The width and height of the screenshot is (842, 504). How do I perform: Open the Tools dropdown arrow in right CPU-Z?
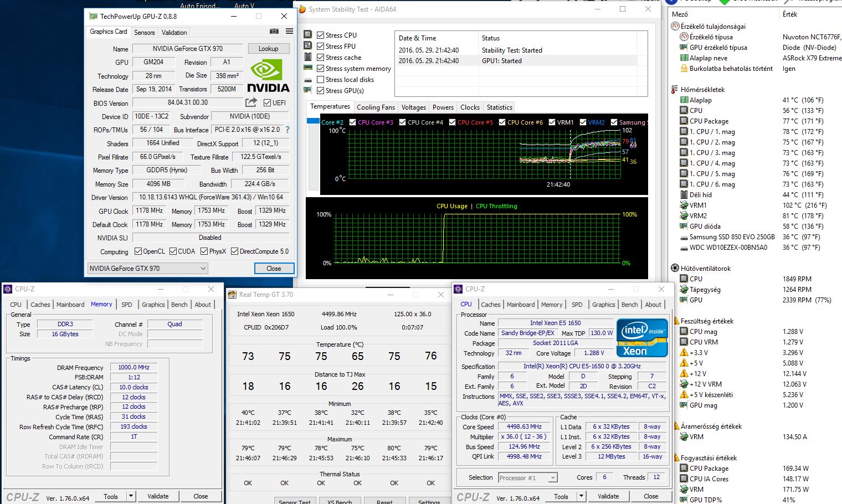(581, 496)
